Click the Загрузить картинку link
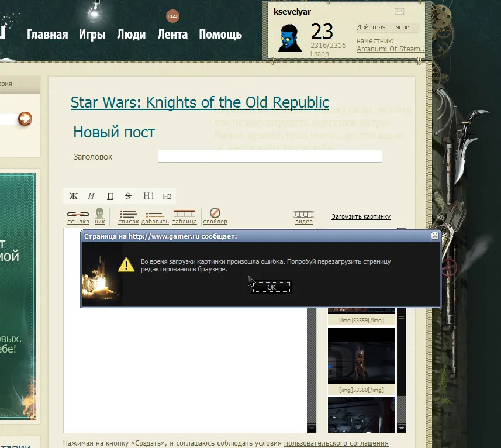 tap(361, 216)
